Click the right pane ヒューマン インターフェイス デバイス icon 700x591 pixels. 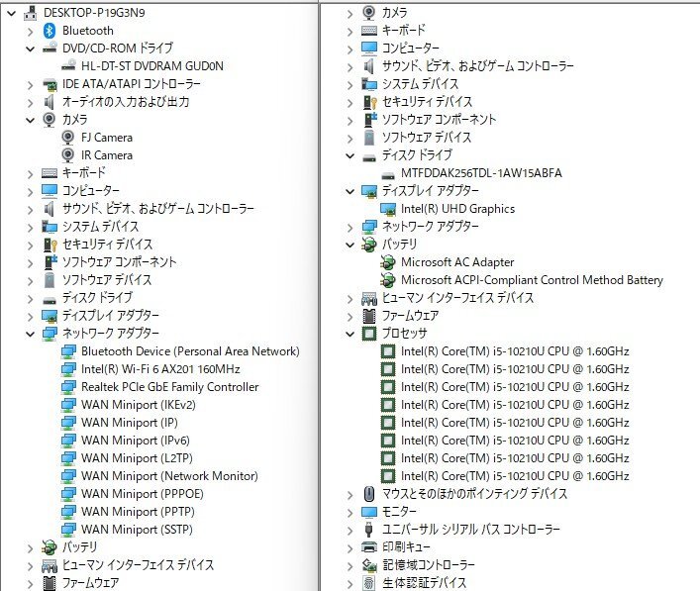coord(369,298)
